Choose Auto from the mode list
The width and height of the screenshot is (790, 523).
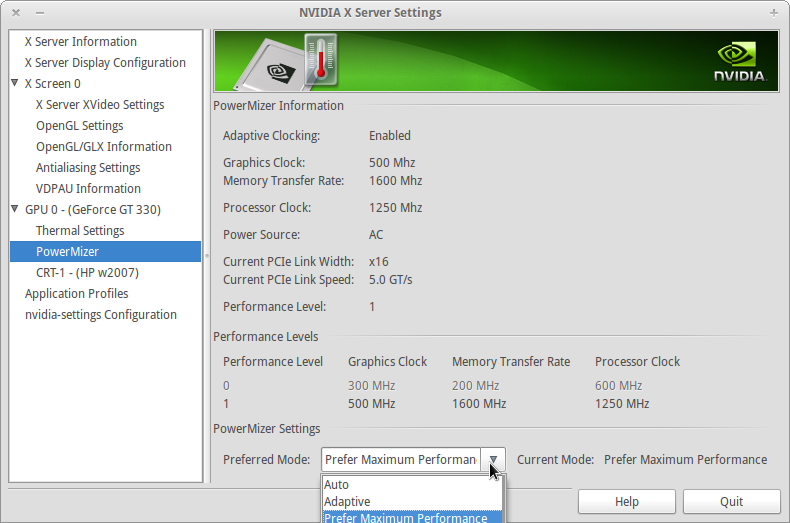pos(412,485)
